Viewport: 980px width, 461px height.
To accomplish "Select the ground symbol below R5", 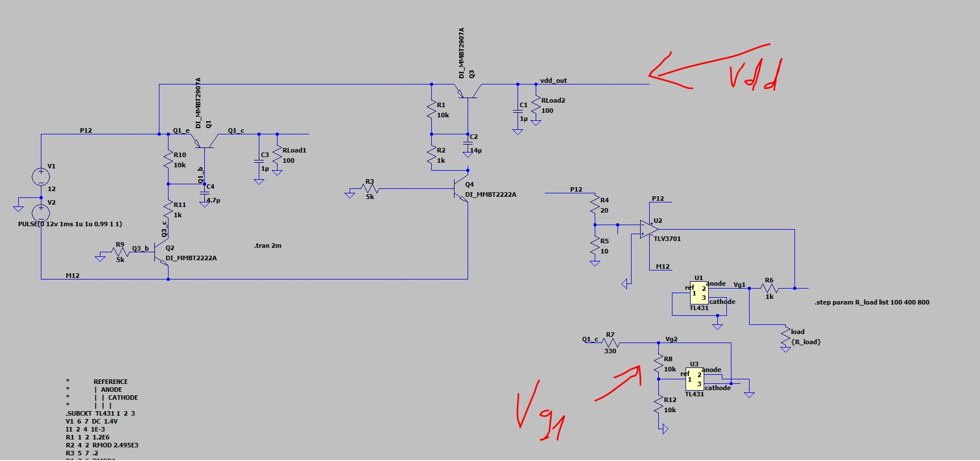I will coord(595,263).
